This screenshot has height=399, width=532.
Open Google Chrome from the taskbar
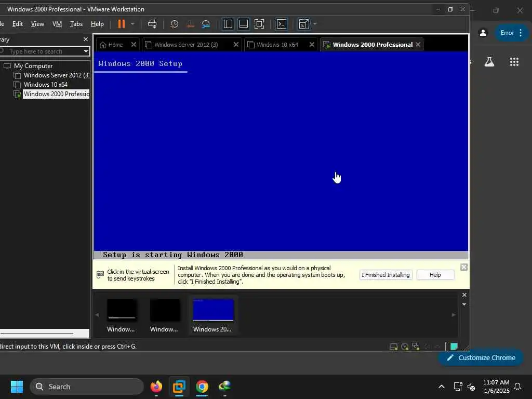[x=202, y=387]
